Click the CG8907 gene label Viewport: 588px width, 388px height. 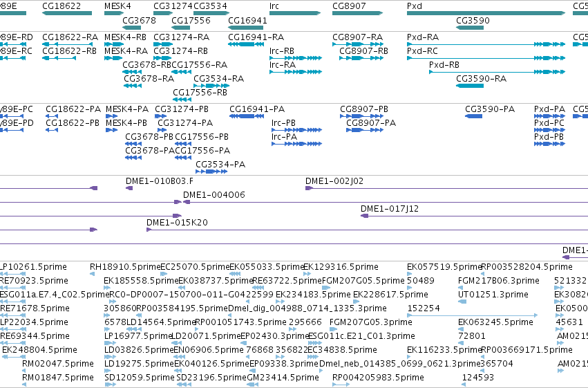point(349,6)
